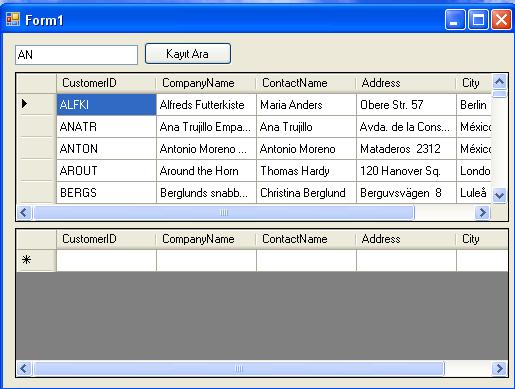The width and height of the screenshot is (515, 389).
Task: Click the Avda. de la Cons... cell
Action: [406, 127]
